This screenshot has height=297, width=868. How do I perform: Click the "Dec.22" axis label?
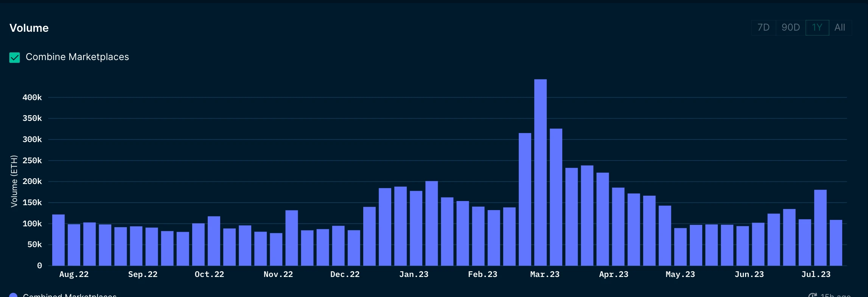[345, 274]
